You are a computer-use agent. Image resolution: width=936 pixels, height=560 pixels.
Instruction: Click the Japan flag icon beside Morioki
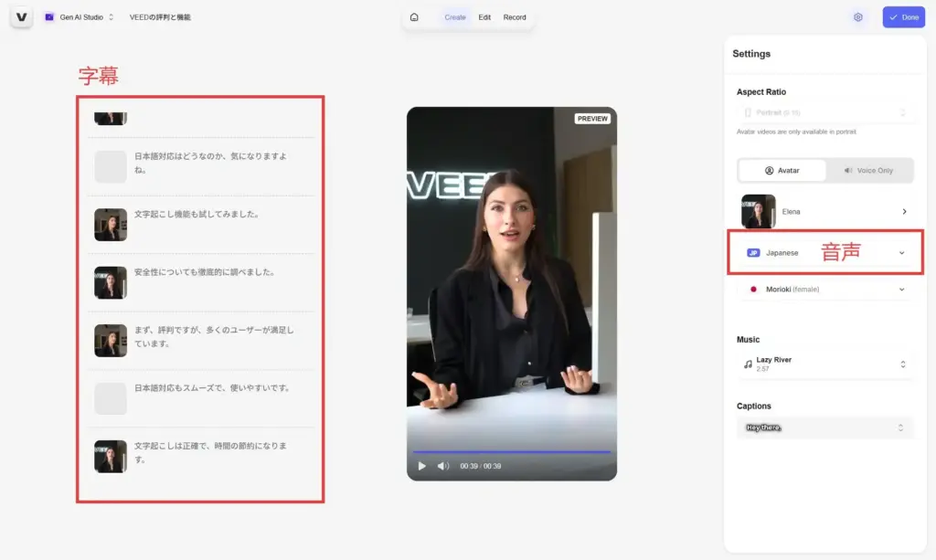753,290
